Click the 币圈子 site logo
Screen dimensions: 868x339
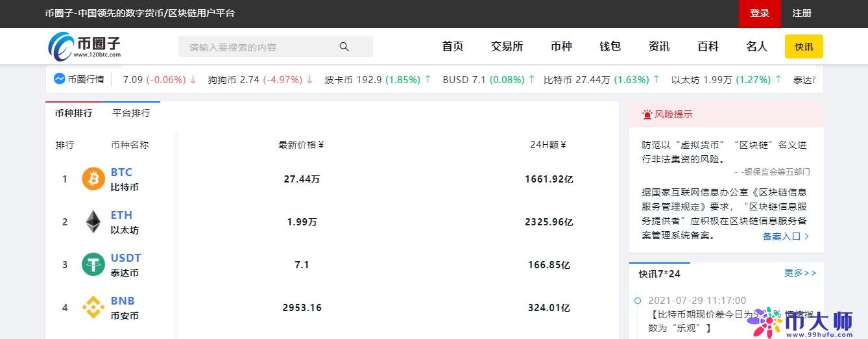(84, 46)
